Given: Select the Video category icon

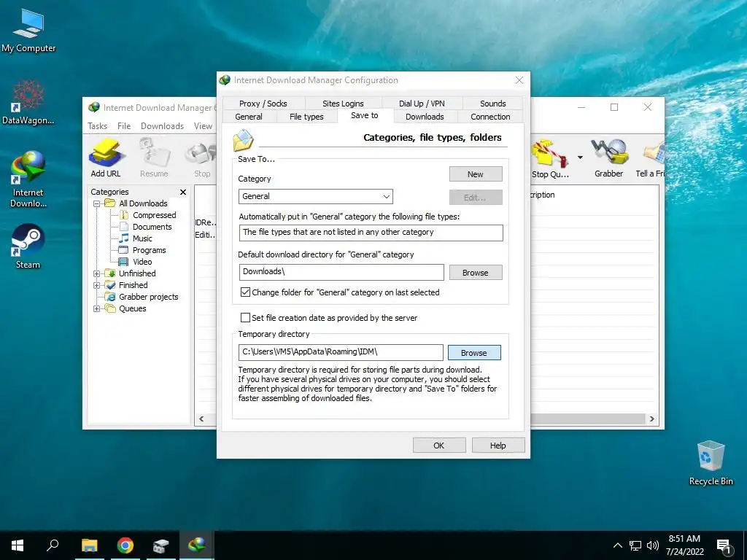Looking at the screenshot, I should [123, 262].
